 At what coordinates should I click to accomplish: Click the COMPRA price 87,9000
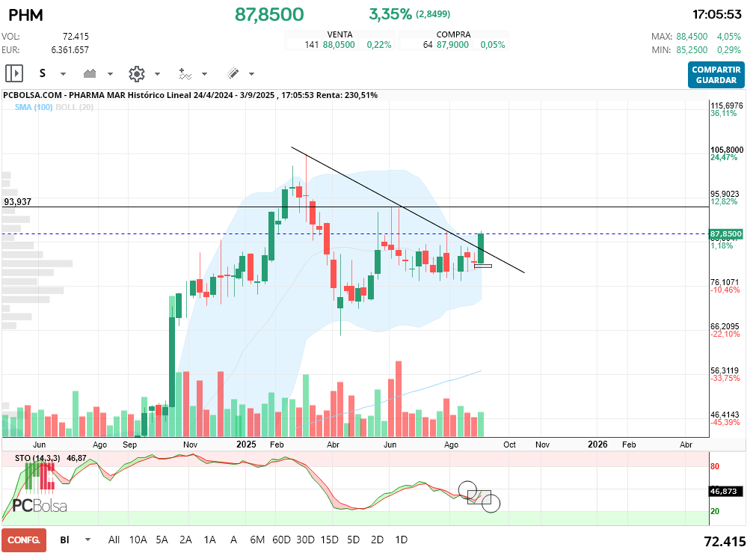point(452,45)
